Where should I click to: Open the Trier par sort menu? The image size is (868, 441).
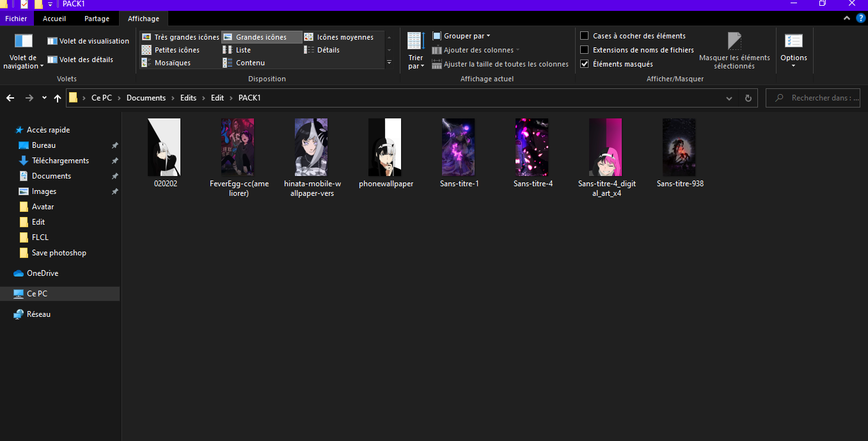416,51
